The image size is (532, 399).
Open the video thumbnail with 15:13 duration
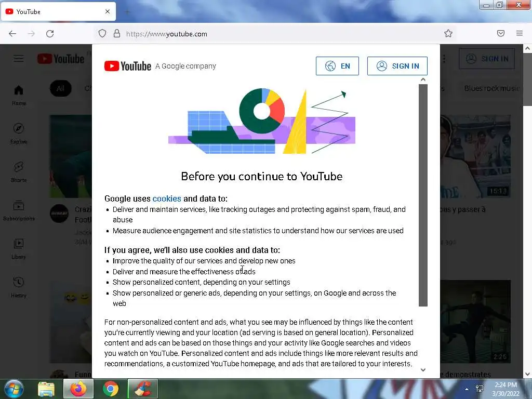[475, 156]
